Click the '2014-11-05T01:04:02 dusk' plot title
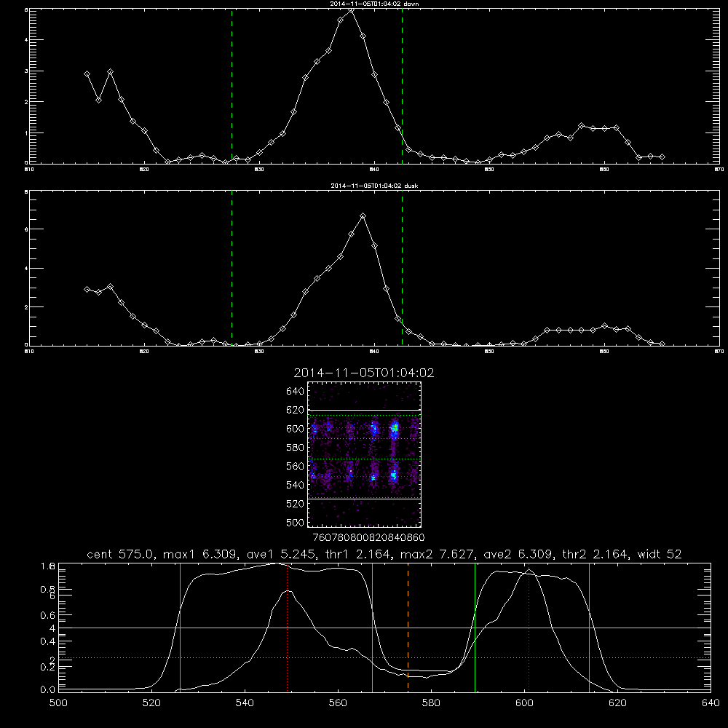 pos(374,186)
